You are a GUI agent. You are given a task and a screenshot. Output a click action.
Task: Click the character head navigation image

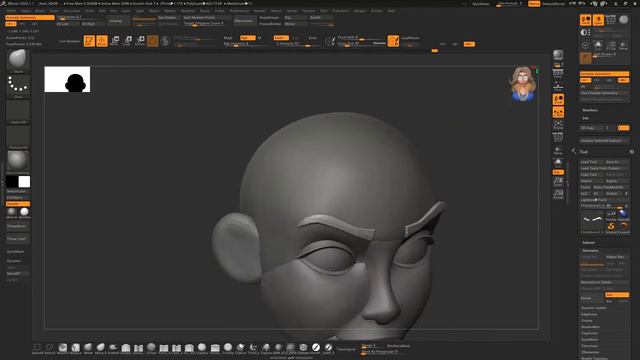coord(523,84)
